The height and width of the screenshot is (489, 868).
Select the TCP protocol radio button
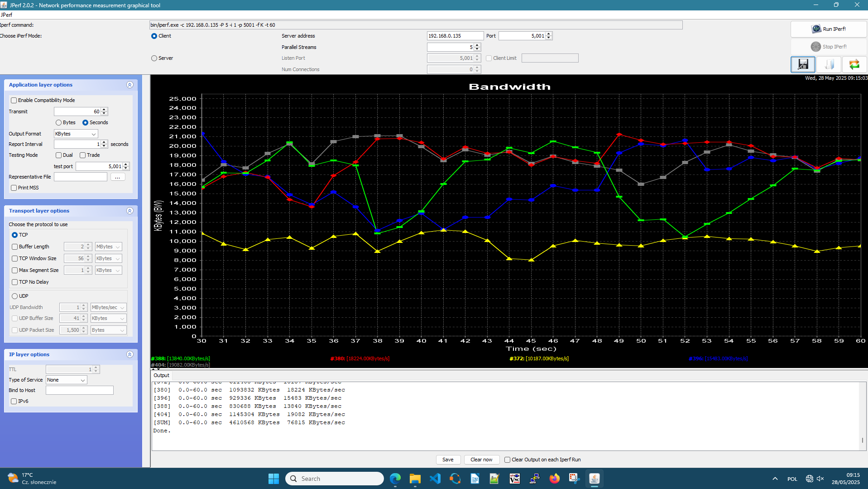[x=15, y=235]
